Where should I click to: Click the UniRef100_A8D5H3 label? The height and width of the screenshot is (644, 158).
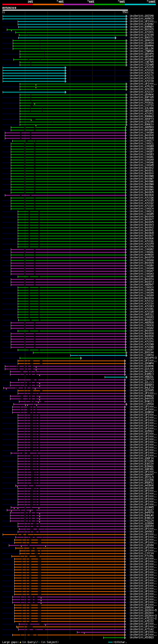click(x=142, y=127)
